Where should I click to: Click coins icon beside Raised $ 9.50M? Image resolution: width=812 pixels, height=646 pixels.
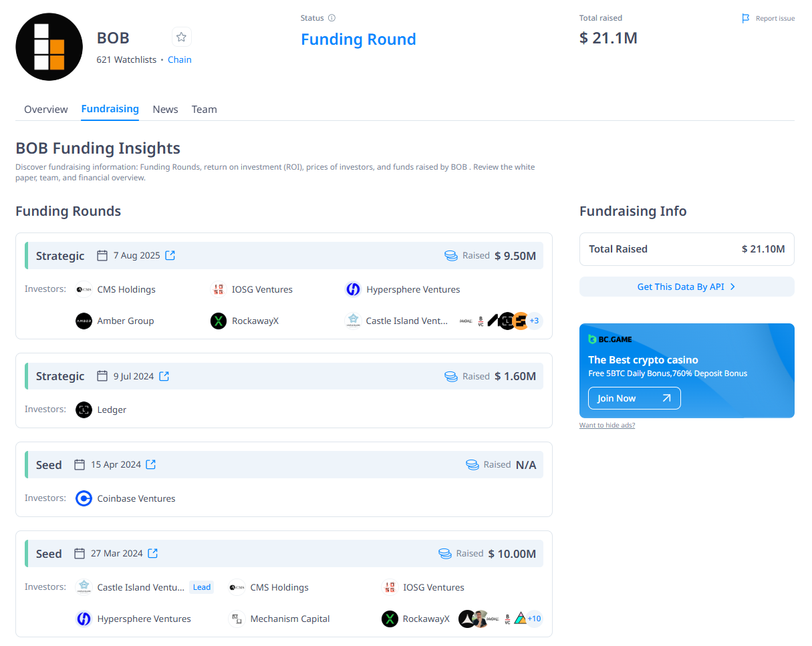tap(451, 256)
